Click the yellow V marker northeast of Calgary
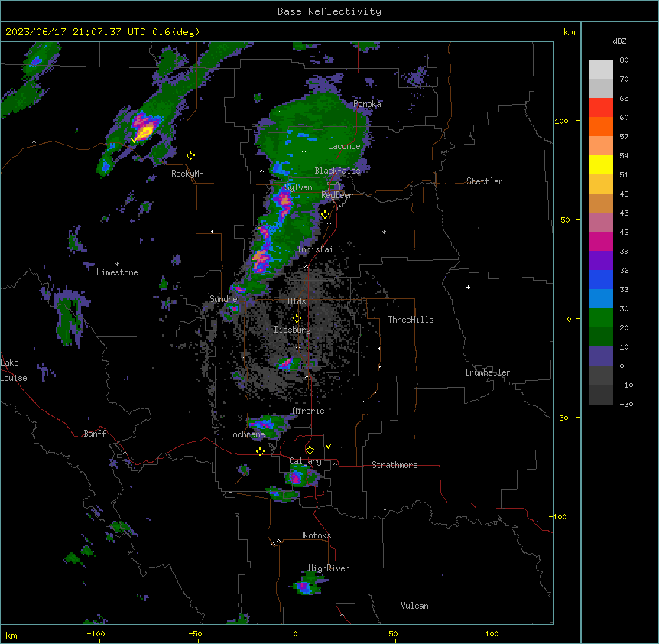659x644 pixels. click(x=328, y=447)
